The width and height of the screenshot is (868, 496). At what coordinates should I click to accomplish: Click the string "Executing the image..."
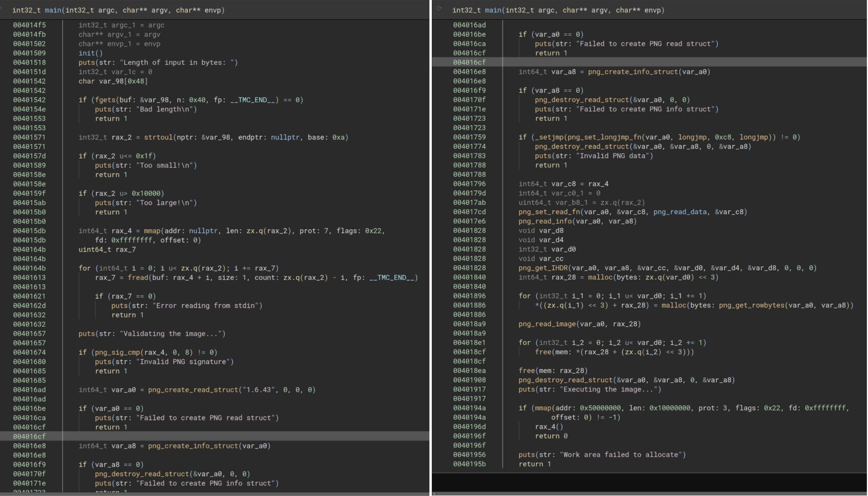click(x=610, y=389)
